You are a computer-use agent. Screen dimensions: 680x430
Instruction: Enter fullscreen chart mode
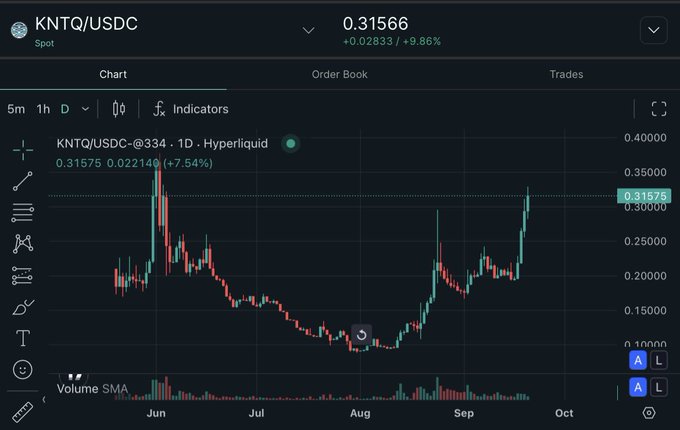point(659,109)
